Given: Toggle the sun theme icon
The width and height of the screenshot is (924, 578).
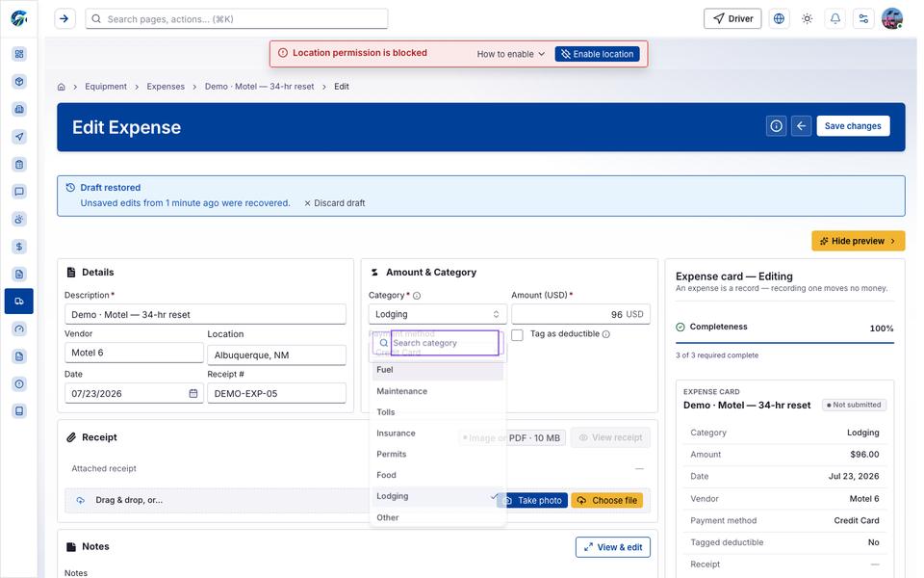Looking at the screenshot, I should pyautogui.click(x=808, y=19).
